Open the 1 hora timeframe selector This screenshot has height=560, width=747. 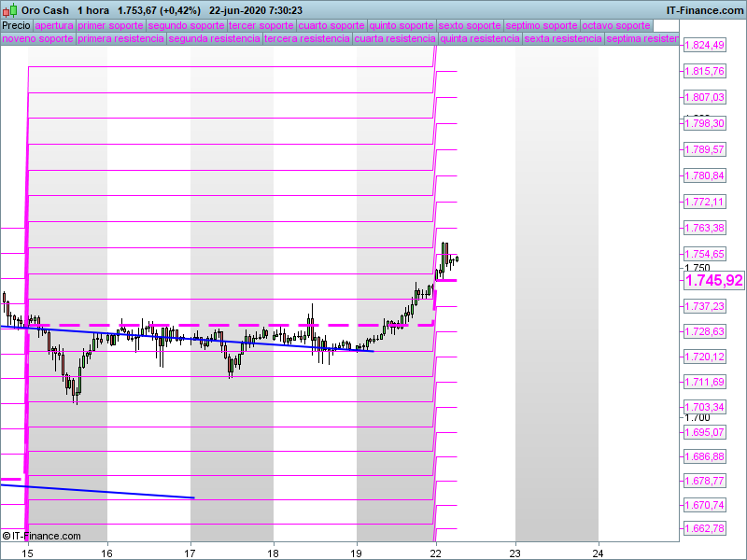click(x=93, y=10)
